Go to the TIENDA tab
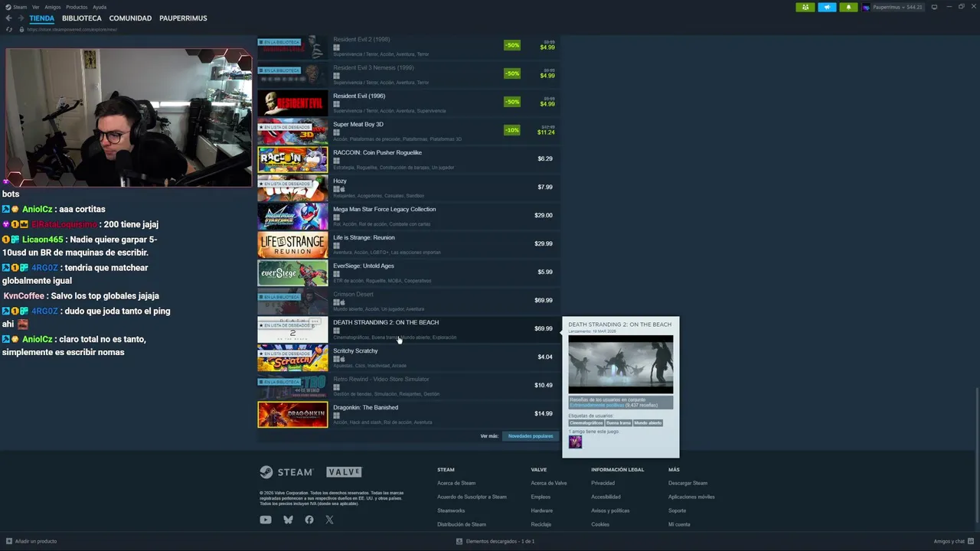This screenshot has width=980, height=551. coord(42,18)
